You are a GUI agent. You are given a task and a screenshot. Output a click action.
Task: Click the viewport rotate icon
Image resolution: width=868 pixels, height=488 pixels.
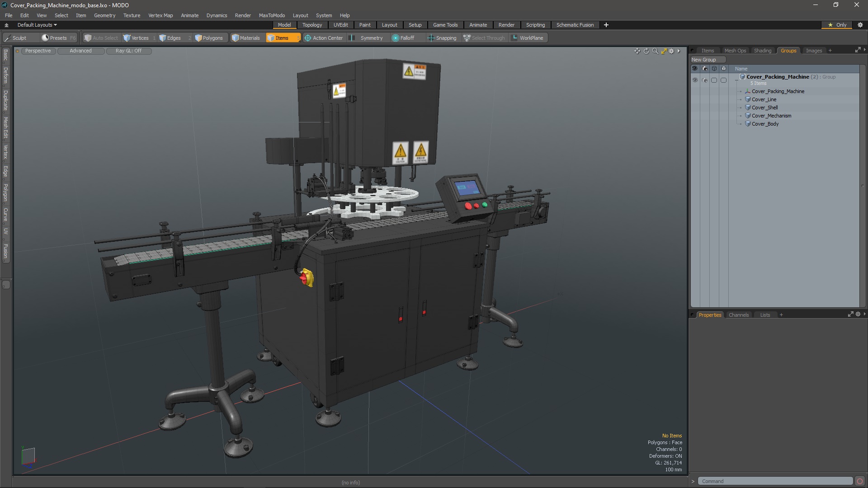click(x=646, y=51)
